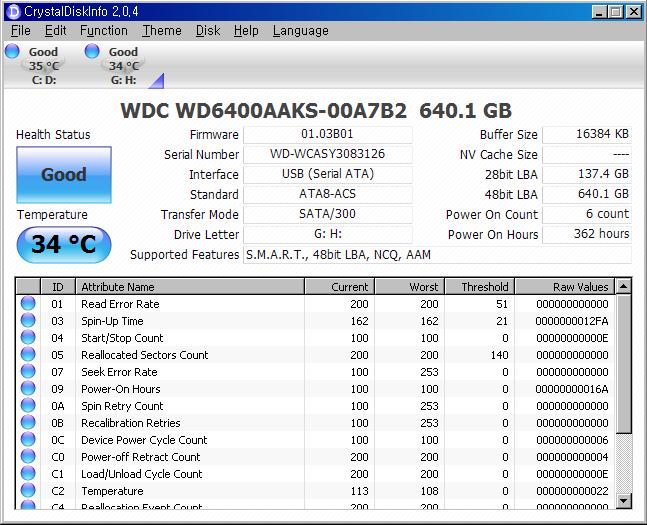This screenshot has height=525, width=647.
Task: Select the Temperature current value 113
Action: tap(359, 491)
